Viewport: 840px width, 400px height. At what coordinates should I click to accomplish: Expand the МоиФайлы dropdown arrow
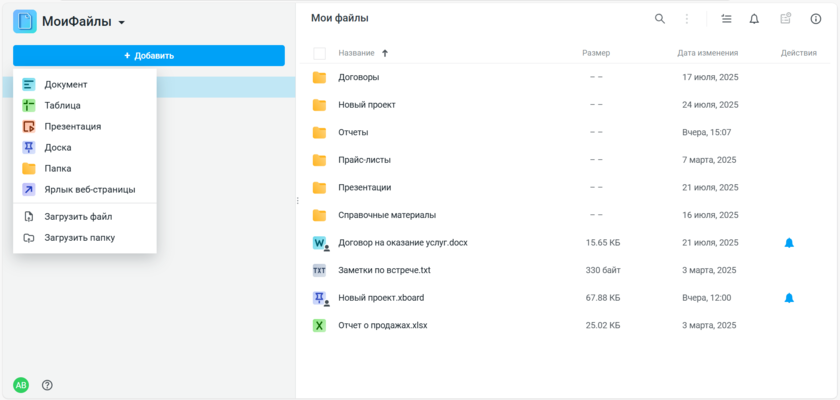click(x=121, y=22)
